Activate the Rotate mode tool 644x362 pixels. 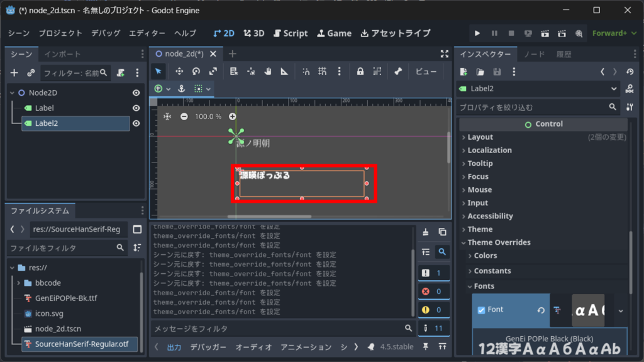coord(196,72)
